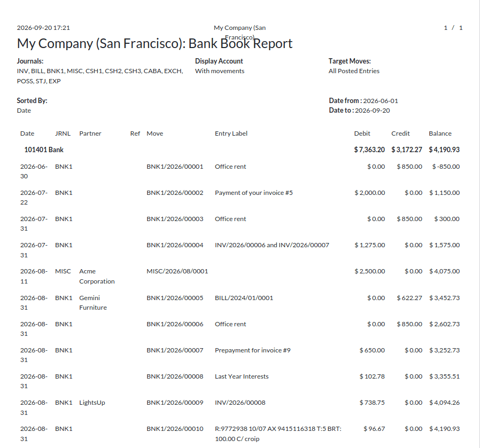The height and width of the screenshot is (448, 480).
Task: Click total debit $ 7,363.20
Action: 369,150
